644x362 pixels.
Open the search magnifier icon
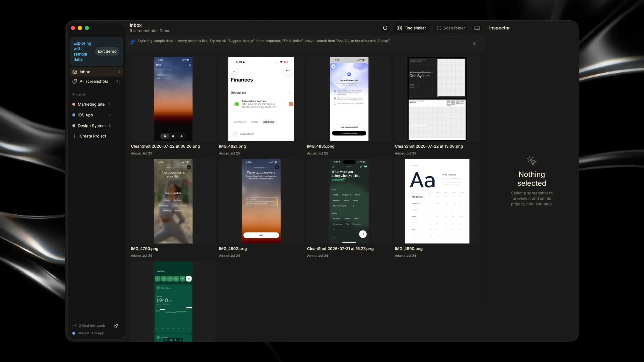385,28
